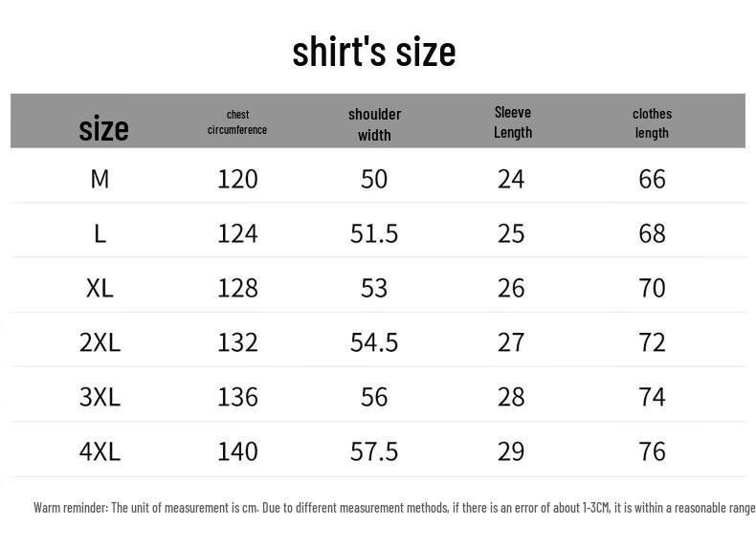Select the size column header

click(103, 129)
